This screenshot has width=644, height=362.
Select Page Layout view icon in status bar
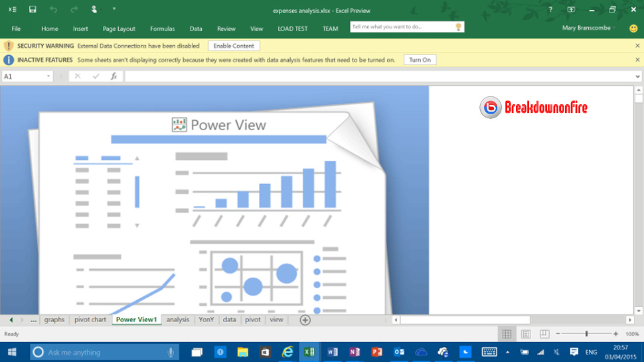526,334
